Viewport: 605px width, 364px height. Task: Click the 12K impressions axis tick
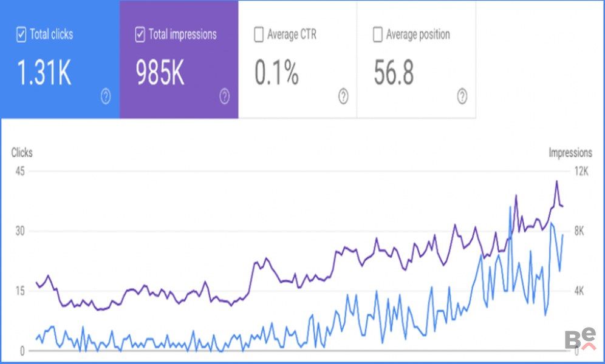(x=581, y=172)
